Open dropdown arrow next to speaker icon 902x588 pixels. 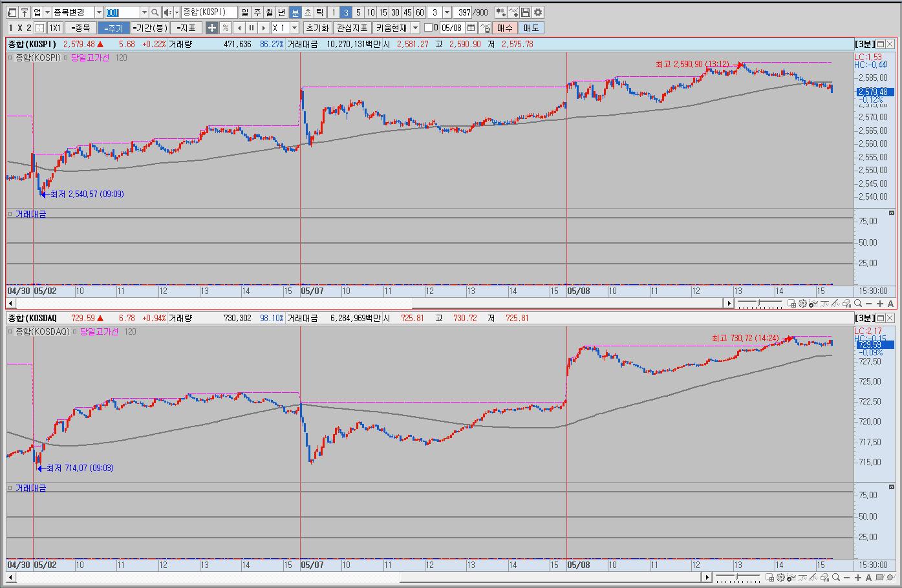(177, 12)
